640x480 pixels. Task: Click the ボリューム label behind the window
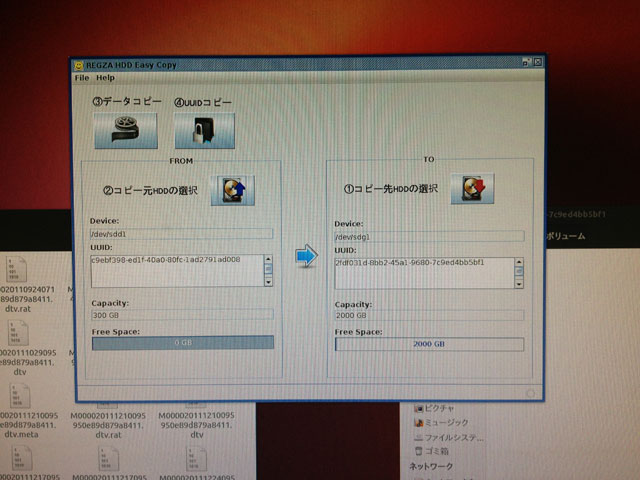(566, 236)
